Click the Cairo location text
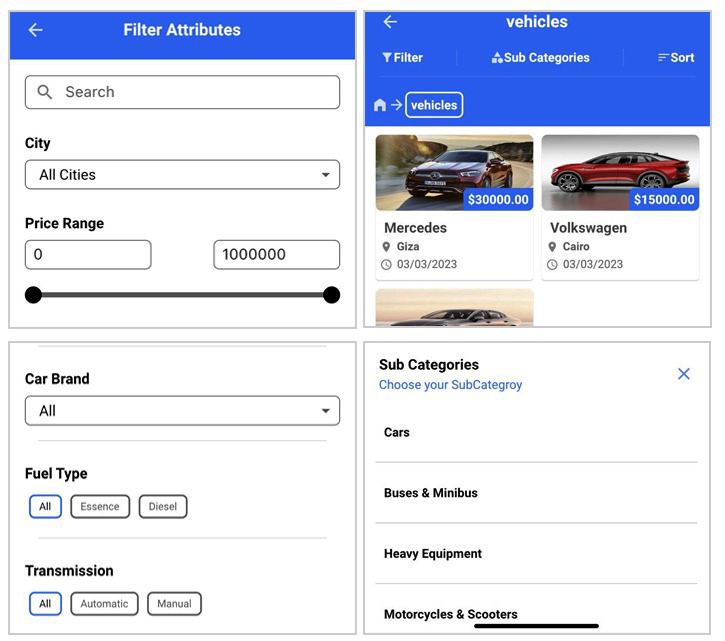Screen dimensions: 725x641 click(576, 247)
